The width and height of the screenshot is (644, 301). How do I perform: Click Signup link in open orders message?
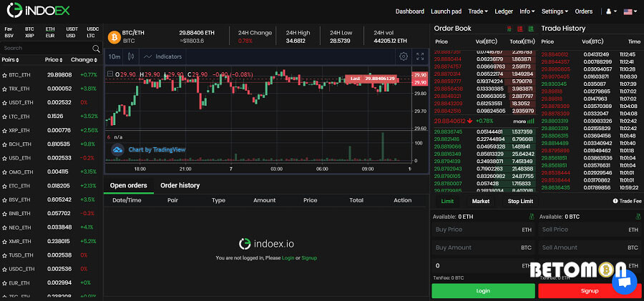click(309, 258)
